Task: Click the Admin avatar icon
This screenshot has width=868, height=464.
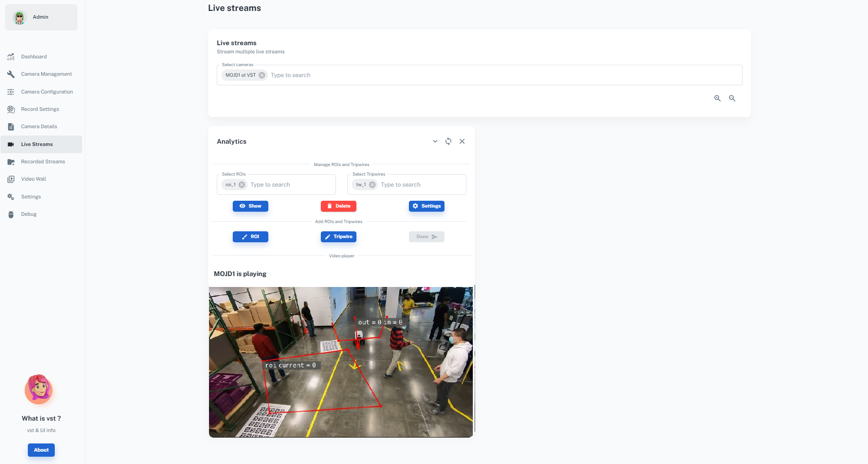Action: pyautogui.click(x=19, y=17)
